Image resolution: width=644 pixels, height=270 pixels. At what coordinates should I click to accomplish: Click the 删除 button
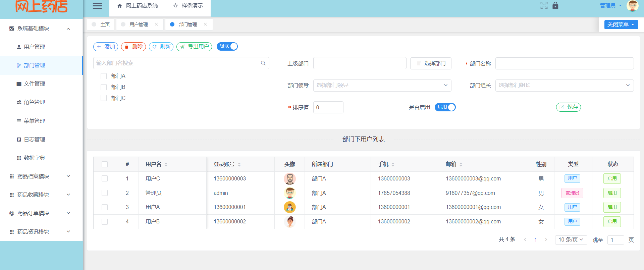pos(133,47)
